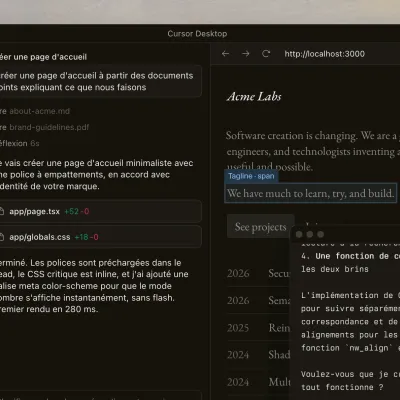Expand the 'éflexion 6s' thinking step

19,143
